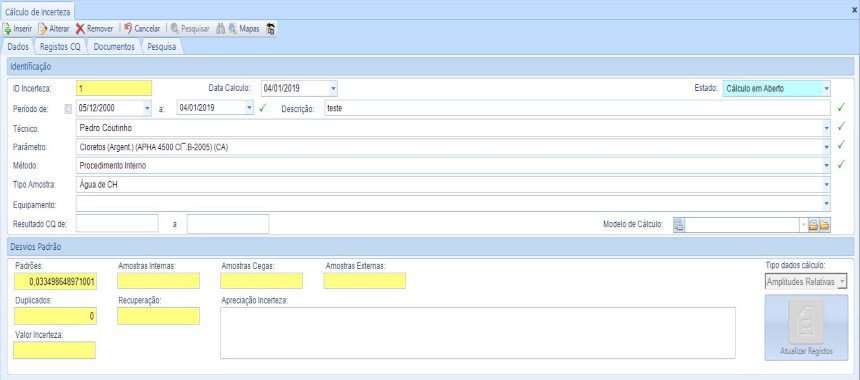Toggle the Período de checkbox
The image size is (860, 380).
pyautogui.click(x=68, y=109)
